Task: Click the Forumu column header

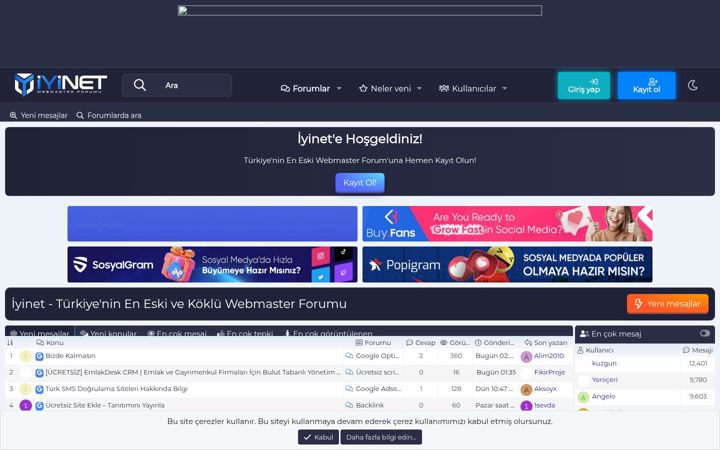Action: pyautogui.click(x=373, y=343)
